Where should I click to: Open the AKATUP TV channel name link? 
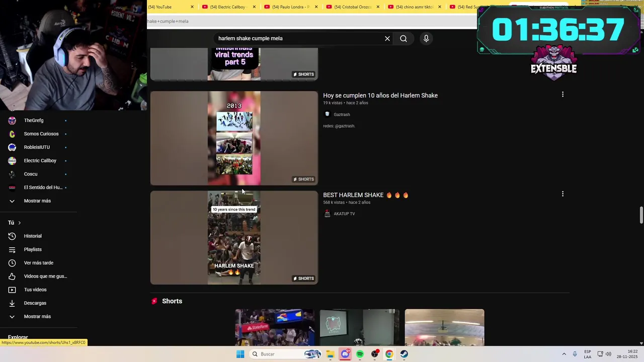(x=344, y=214)
